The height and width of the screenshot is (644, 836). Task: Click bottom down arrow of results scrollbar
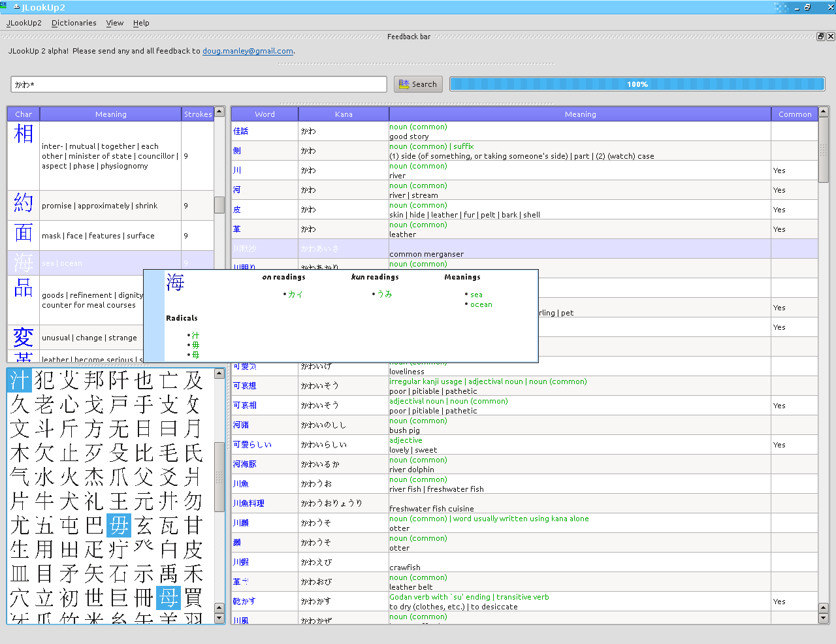click(x=823, y=618)
